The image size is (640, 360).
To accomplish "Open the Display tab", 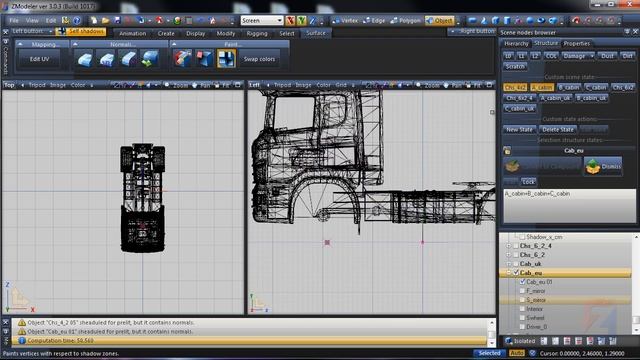I will click(x=196, y=33).
